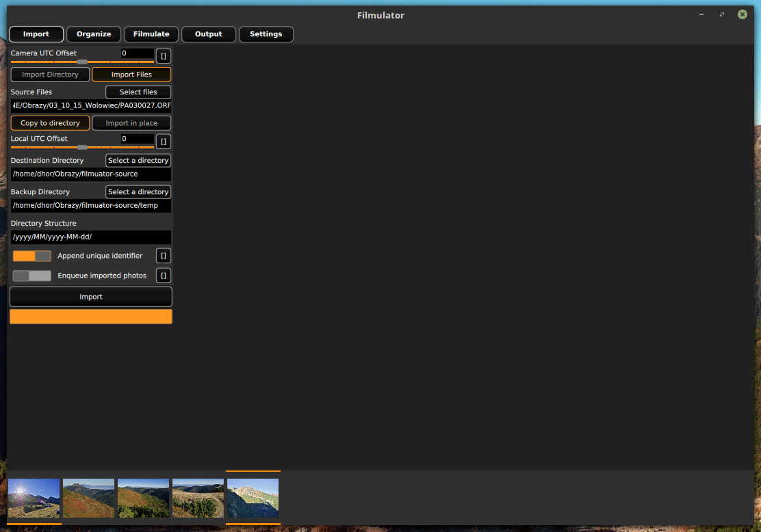
Task: Close the Filmulator window
Action: [743, 14]
